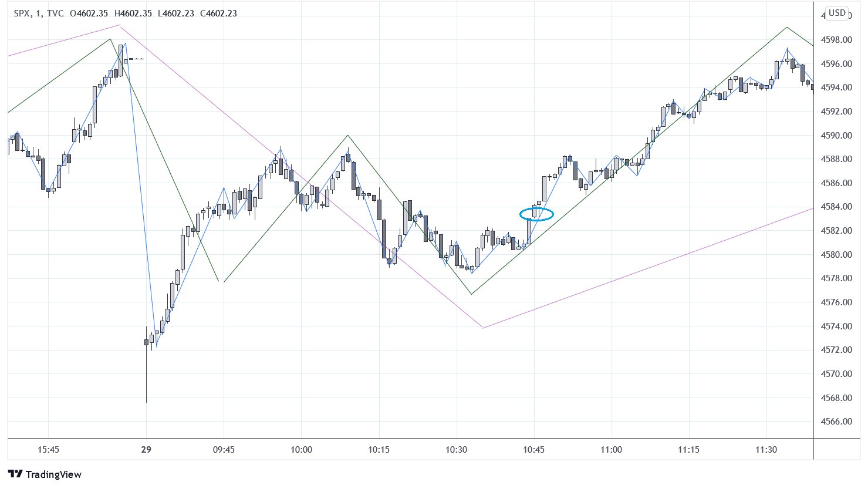The width and height of the screenshot is (868, 485).
Task: Click the 4580.00 price axis label
Action: (x=837, y=255)
